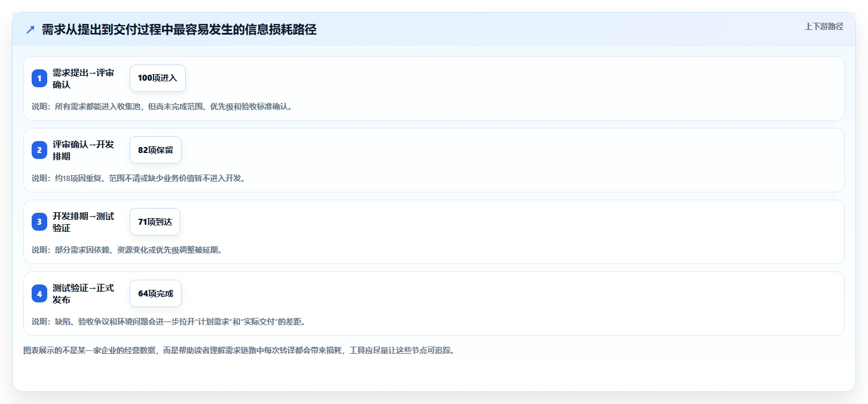Click the note about 部分需求因依赖
868x404 pixels.
[x=127, y=250]
